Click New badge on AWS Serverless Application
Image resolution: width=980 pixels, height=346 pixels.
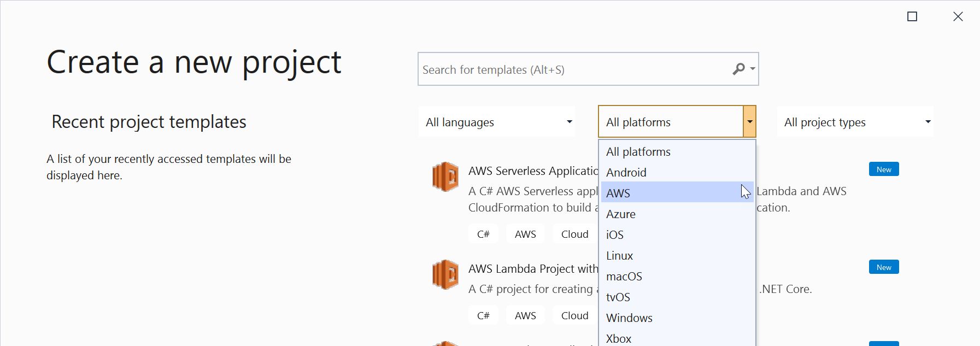tap(884, 169)
